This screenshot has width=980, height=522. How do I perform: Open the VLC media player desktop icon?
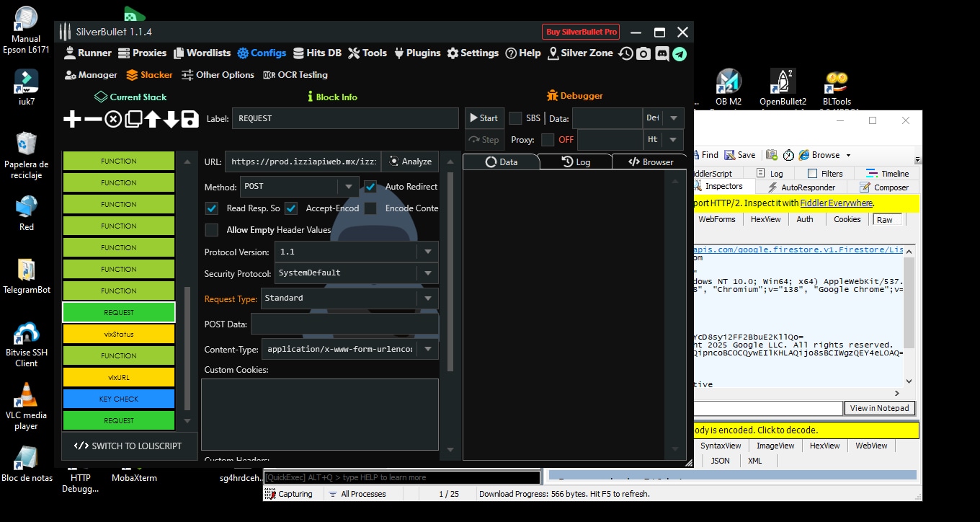[x=26, y=406]
